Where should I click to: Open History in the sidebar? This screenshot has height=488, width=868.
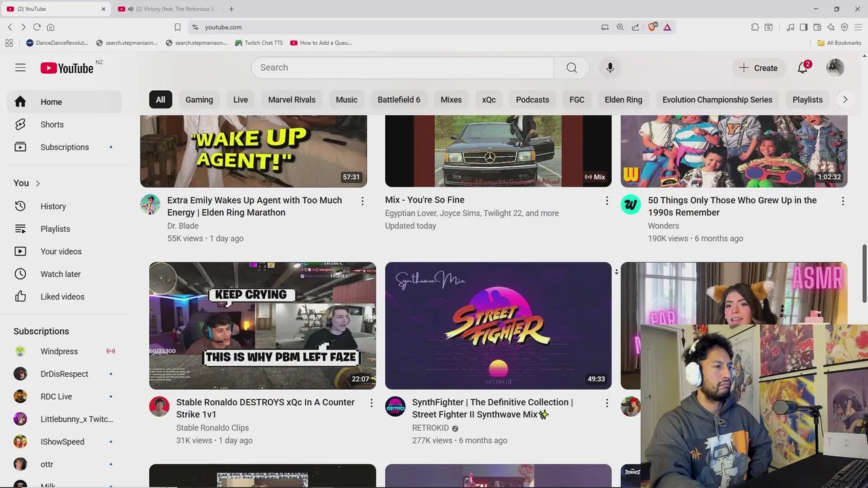[x=64, y=206]
